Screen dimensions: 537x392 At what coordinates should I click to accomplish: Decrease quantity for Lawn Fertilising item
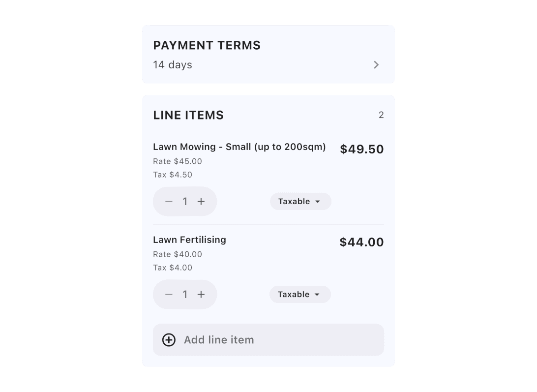(x=169, y=294)
